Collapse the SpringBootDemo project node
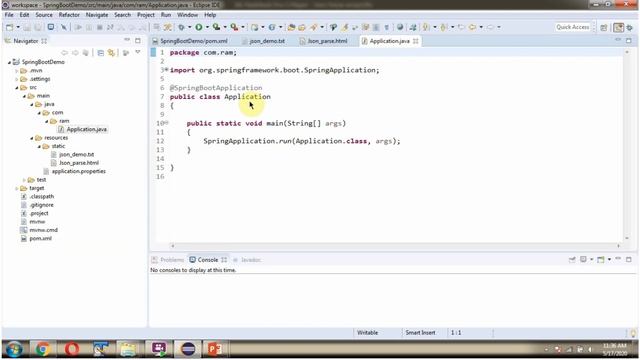Image resolution: width=640 pixels, height=360 pixels. (9, 62)
